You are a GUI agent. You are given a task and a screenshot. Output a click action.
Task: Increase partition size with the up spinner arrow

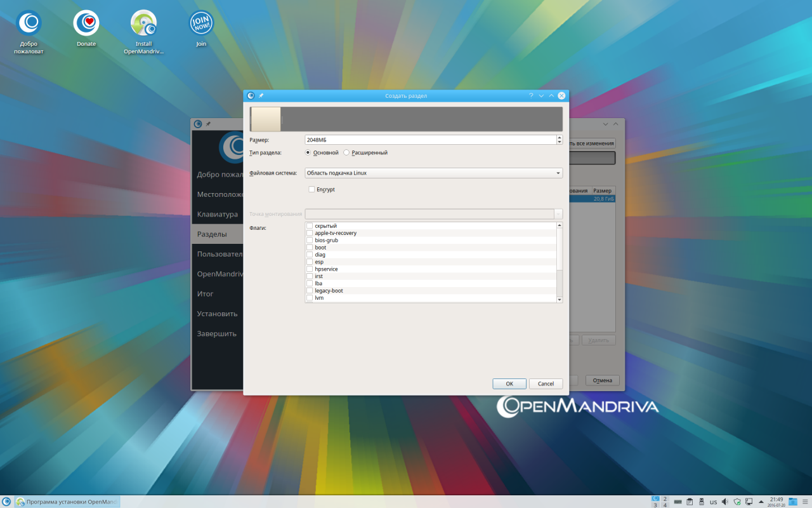559,138
